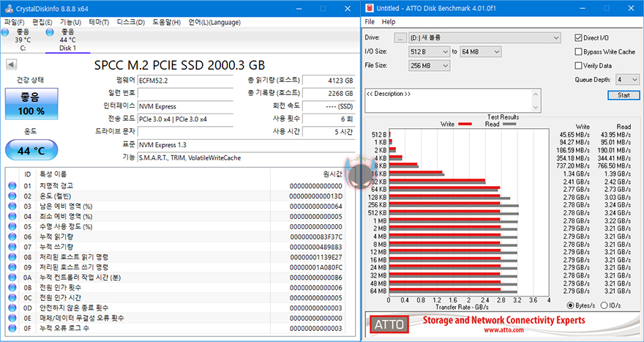Open the Queue Depth dropdown
The width and height of the screenshot is (644, 342).
(x=627, y=79)
